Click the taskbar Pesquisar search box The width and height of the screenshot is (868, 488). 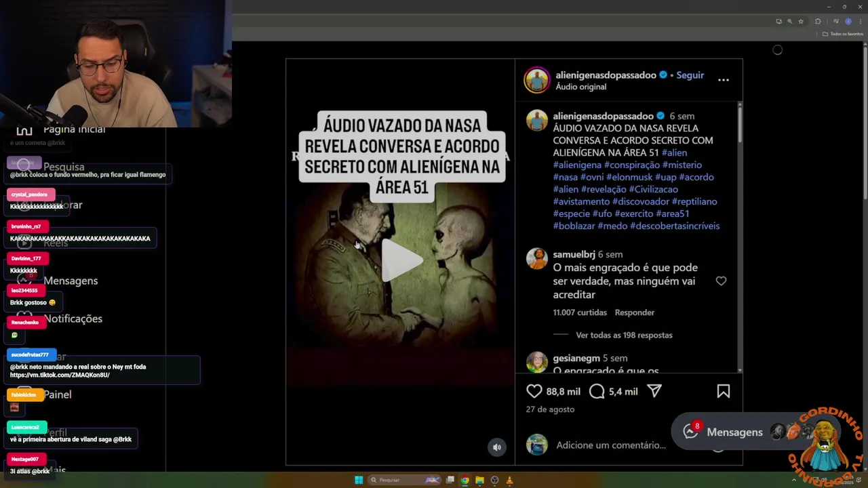pos(404,480)
